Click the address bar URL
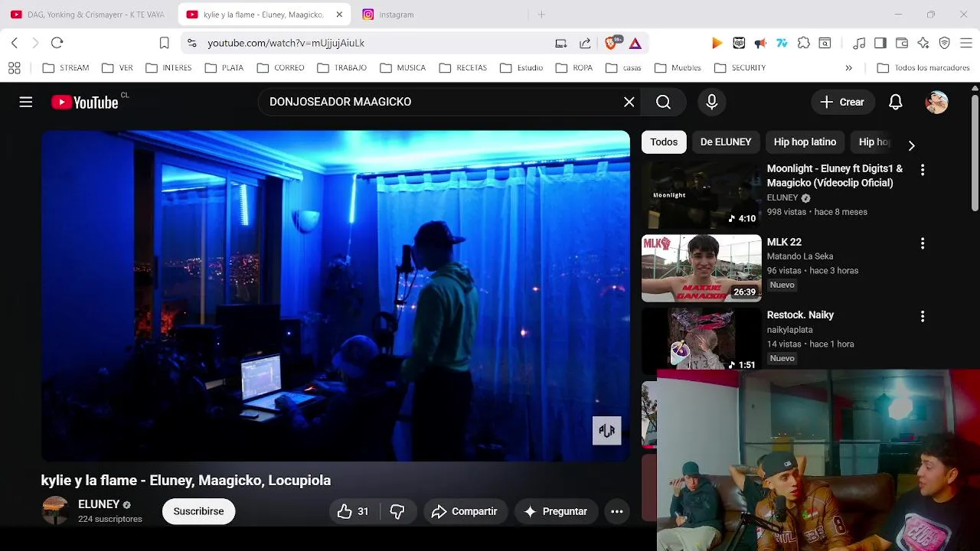Viewport: 980px width, 551px height. tap(286, 43)
